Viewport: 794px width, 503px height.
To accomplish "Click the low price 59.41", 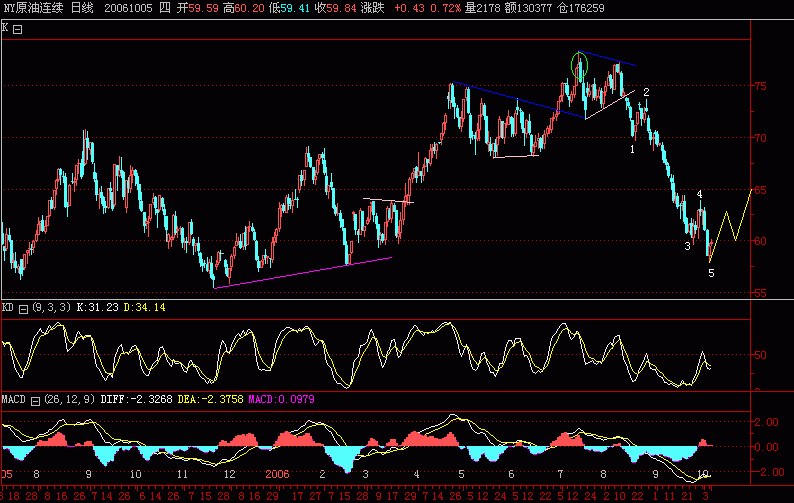I will point(294,8).
